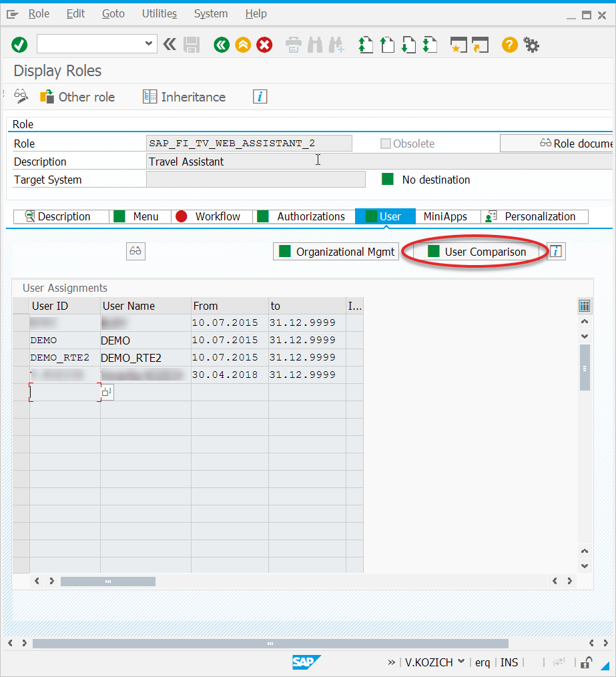Click the Other role button
The height and width of the screenshot is (677, 616).
77,97
